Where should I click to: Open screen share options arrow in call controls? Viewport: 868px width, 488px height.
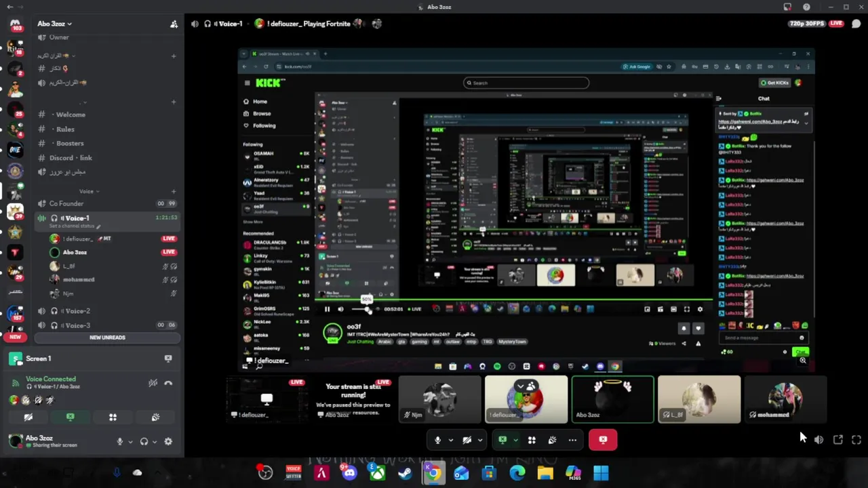coord(515,441)
